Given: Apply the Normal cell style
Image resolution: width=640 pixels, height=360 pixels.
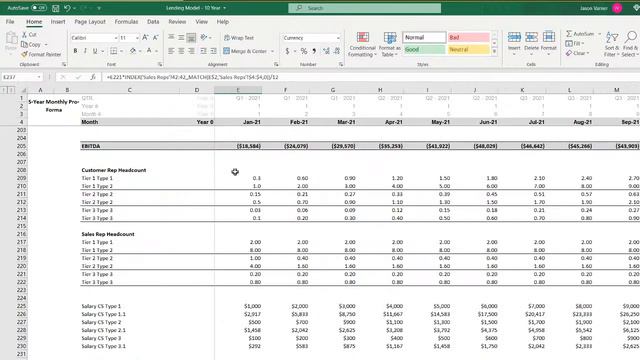Looking at the screenshot, I should tap(424, 37).
